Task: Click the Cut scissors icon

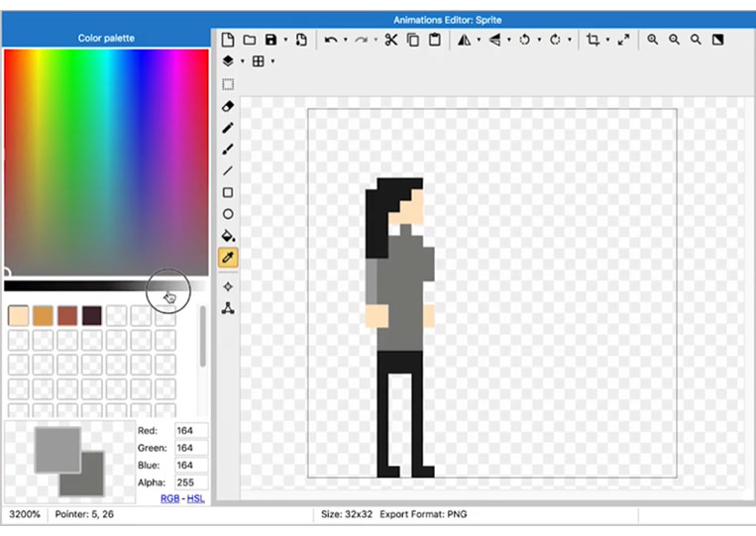Action: [391, 40]
